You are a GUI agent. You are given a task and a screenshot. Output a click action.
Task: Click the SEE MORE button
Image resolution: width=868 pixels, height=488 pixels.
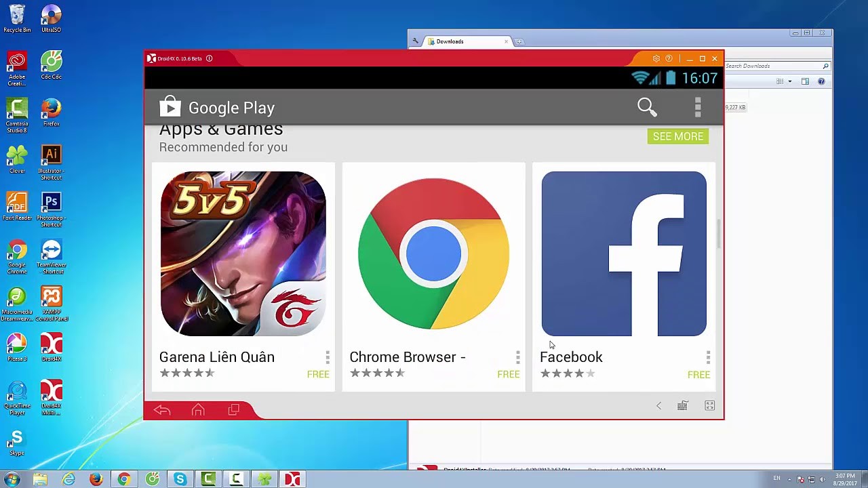[x=677, y=136]
